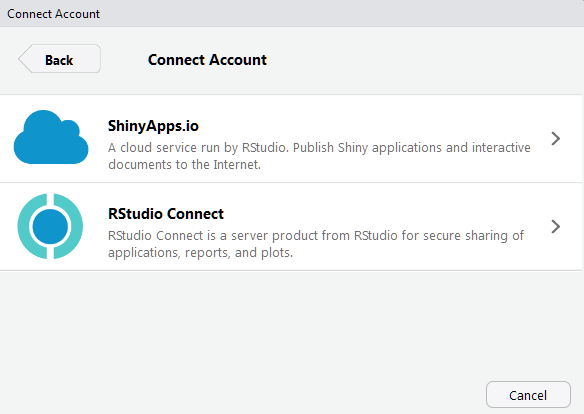
Task: Click the bold Connect Account wizard heading
Action: [x=207, y=60]
